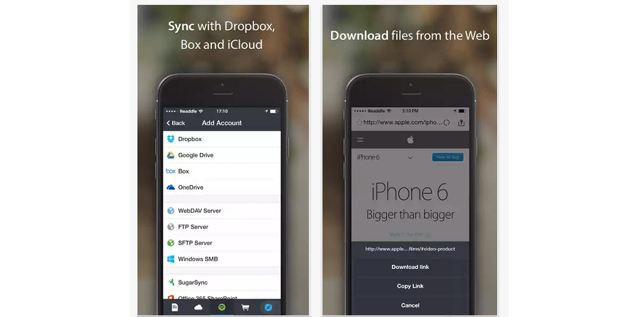Tap the Google Drive triangle icon
Screen dimensions: 644x317
point(171,155)
